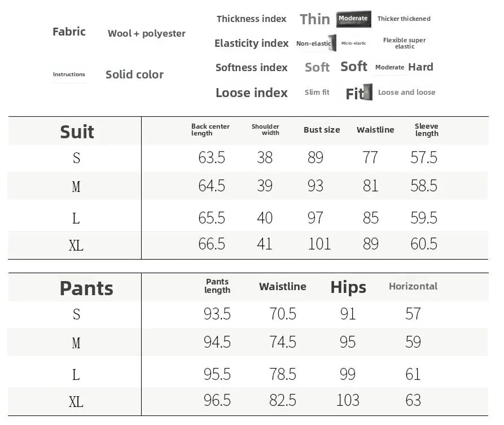Viewport: 504px width, 425px height.
Task: Click the Pants length column header
Action: [217, 286]
